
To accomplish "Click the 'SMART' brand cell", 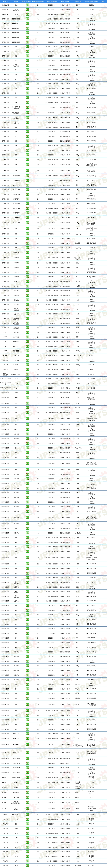I will tap(5, 815).
